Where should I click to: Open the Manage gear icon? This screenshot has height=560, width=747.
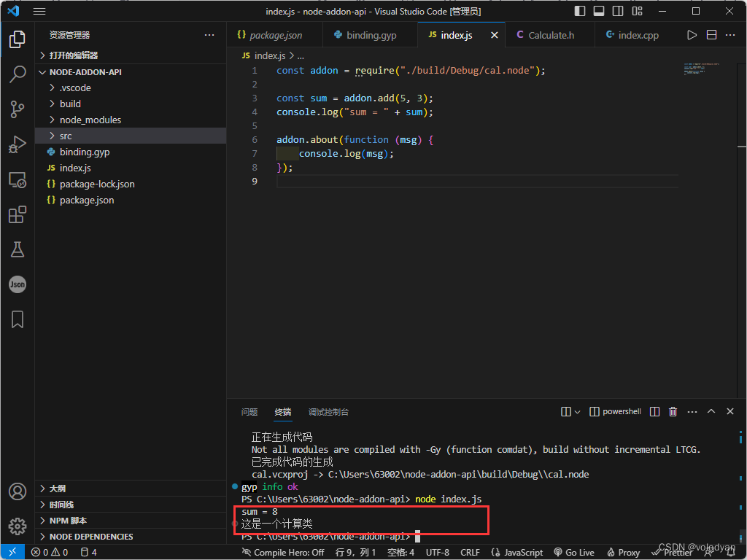tap(18, 526)
